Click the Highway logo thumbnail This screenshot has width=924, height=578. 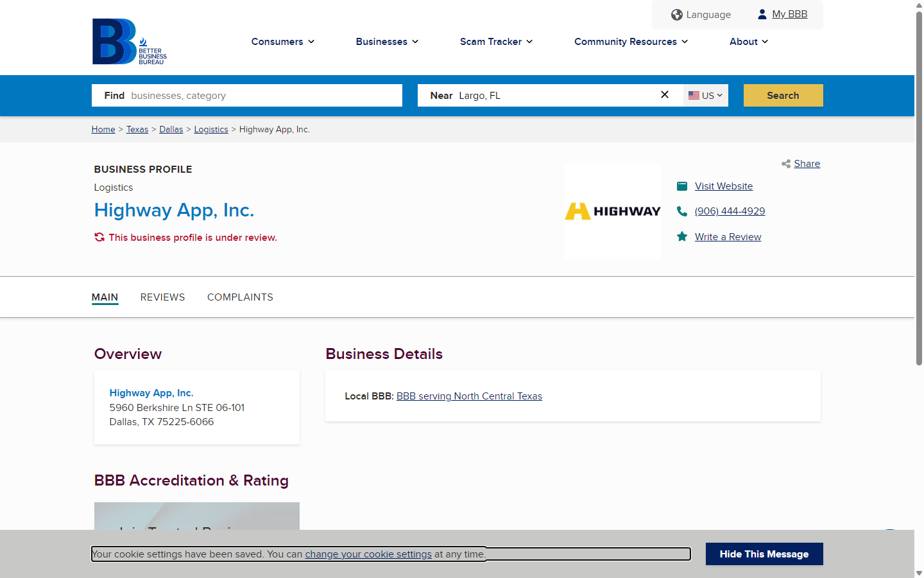tap(613, 211)
